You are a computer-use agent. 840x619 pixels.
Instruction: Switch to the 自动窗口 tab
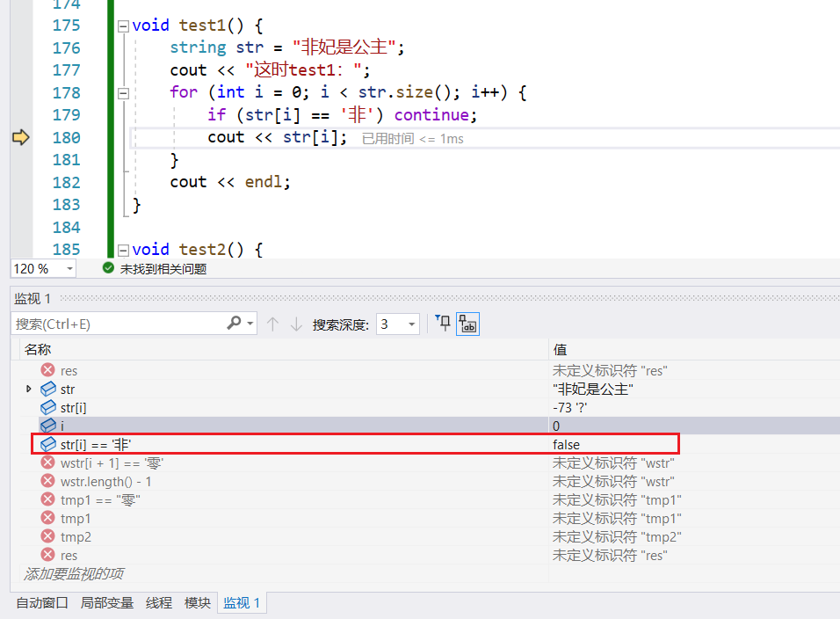[x=42, y=603]
